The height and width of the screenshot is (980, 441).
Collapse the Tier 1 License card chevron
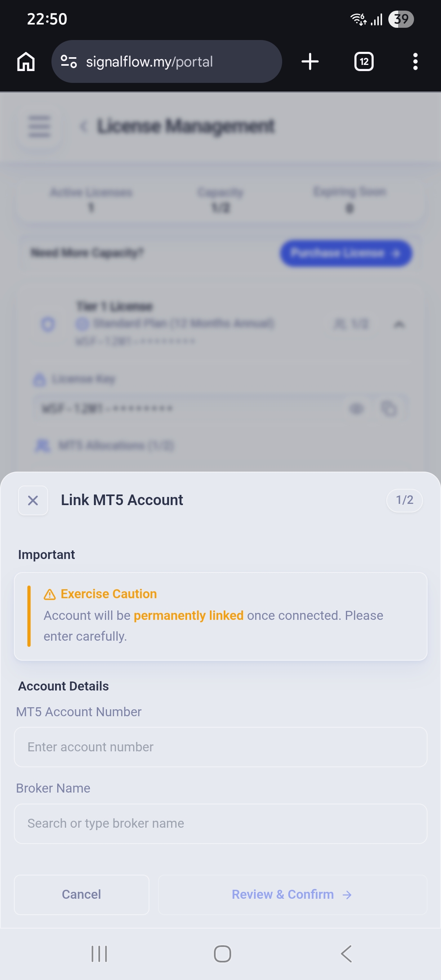[x=400, y=325]
